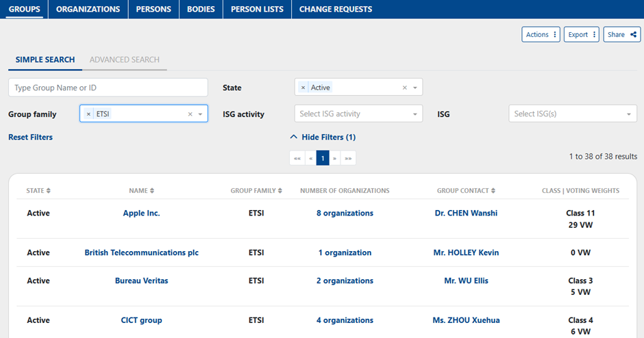Open the ISG activity dropdown
Viewport: 644px width, 338px height.
pos(358,114)
